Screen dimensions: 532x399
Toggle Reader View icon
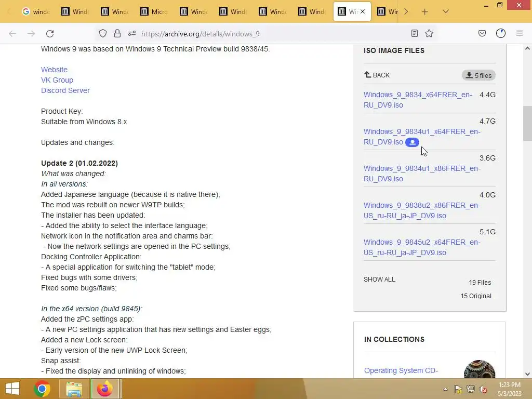(x=414, y=33)
